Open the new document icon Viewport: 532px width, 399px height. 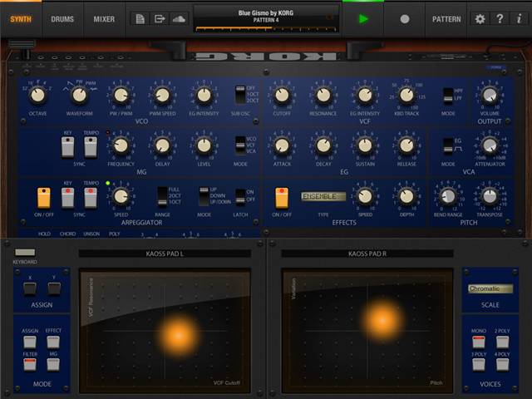[140, 19]
